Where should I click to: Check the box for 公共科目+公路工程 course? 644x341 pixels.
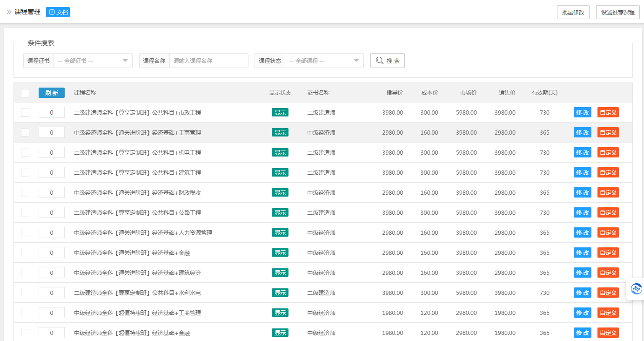[25, 213]
